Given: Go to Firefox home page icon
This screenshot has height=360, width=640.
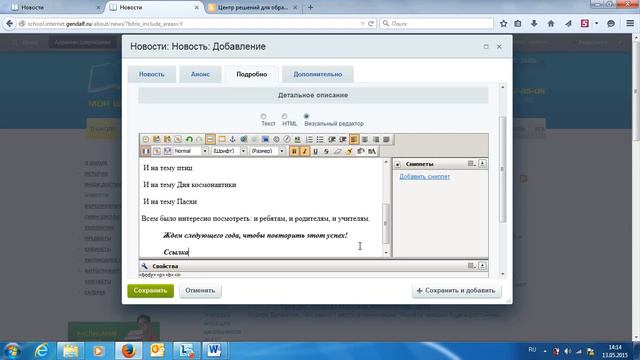Looking at the screenshot, I should click(x=551, y=24).
